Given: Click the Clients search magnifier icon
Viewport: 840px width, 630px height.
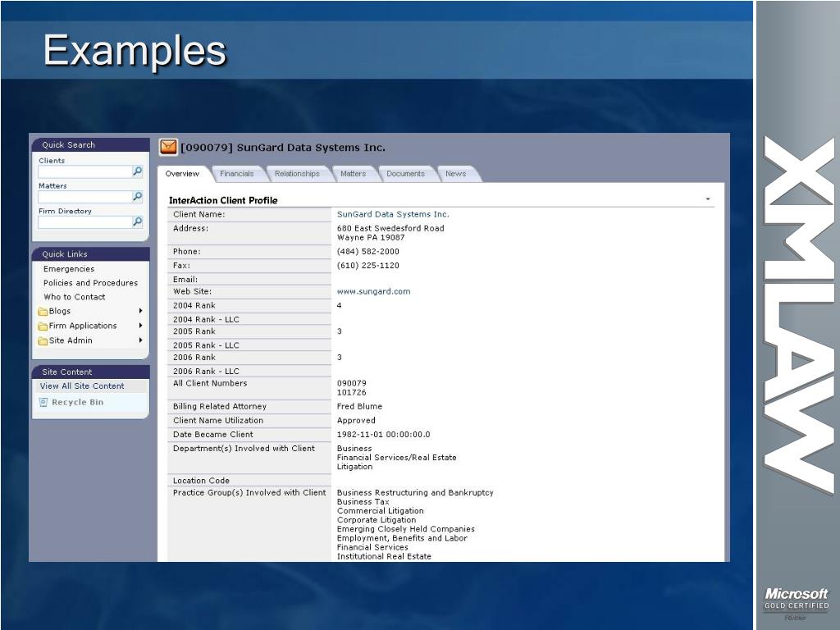Looking at the screenshot, I should click(138, 171).
